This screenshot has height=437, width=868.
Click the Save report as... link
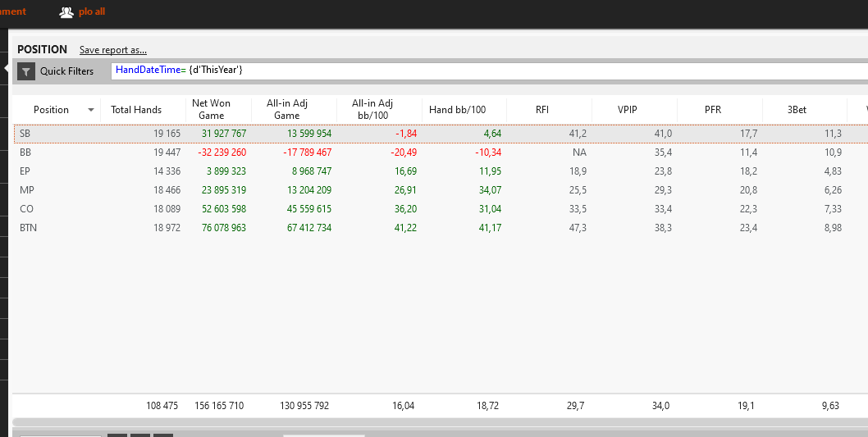tap(113, 50)
